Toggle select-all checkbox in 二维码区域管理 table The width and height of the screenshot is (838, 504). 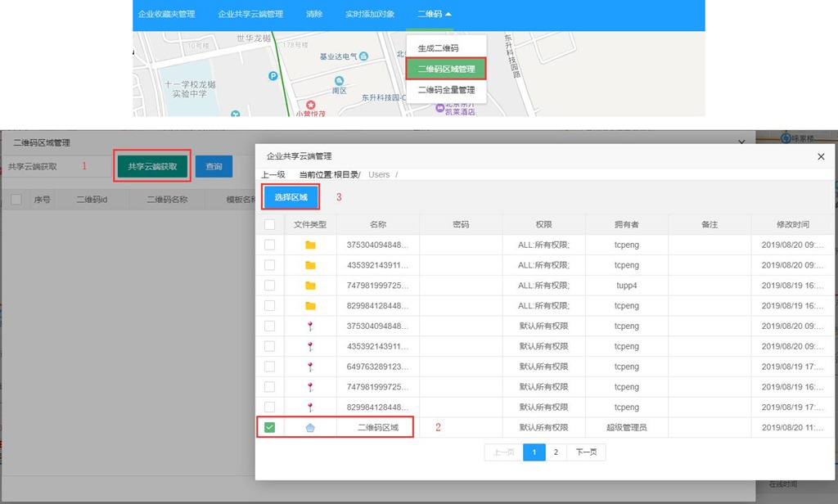[16, 199]
